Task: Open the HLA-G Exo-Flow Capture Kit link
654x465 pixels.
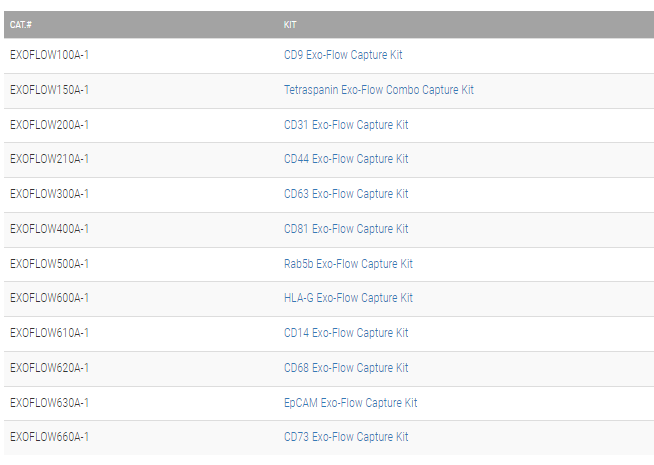Action: coord(348,298)
